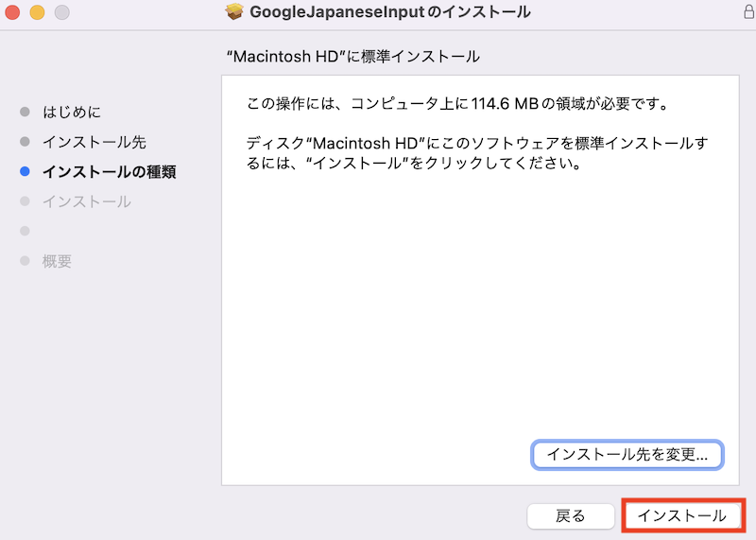Screen dimensions: 756x540
Task: Select the インストールの種類 step in the sidebar
Action: [x=109, y=172]
